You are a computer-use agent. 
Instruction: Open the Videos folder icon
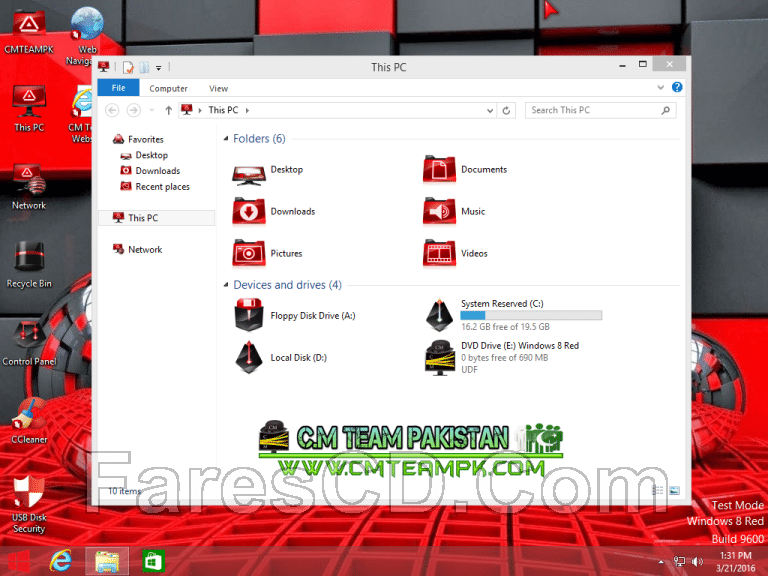pos(439,253)
